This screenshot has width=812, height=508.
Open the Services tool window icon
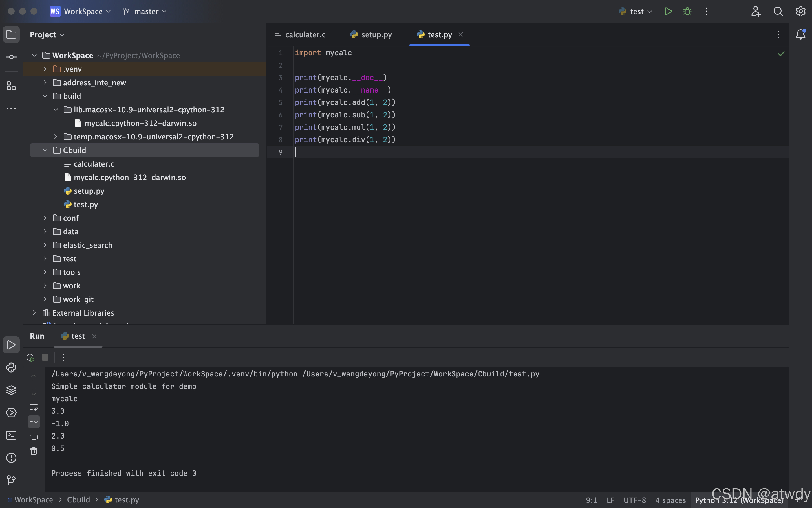click(11, 413)
